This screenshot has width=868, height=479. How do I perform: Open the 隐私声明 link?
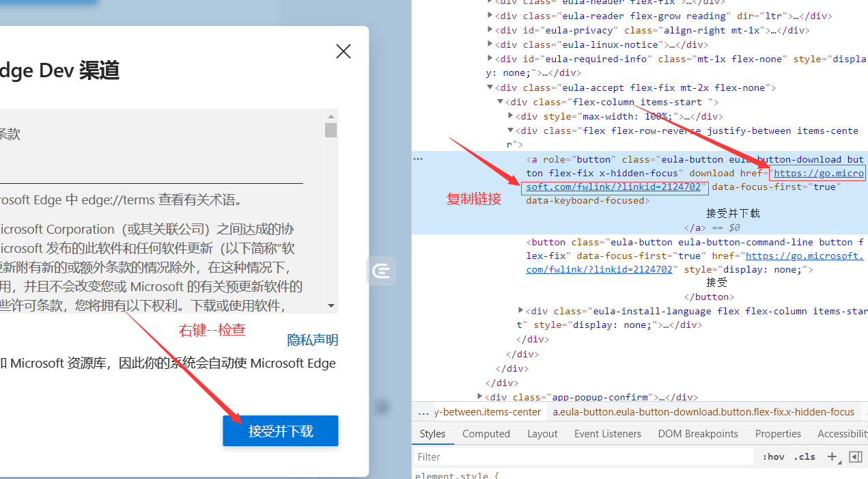tap(313, 340)
